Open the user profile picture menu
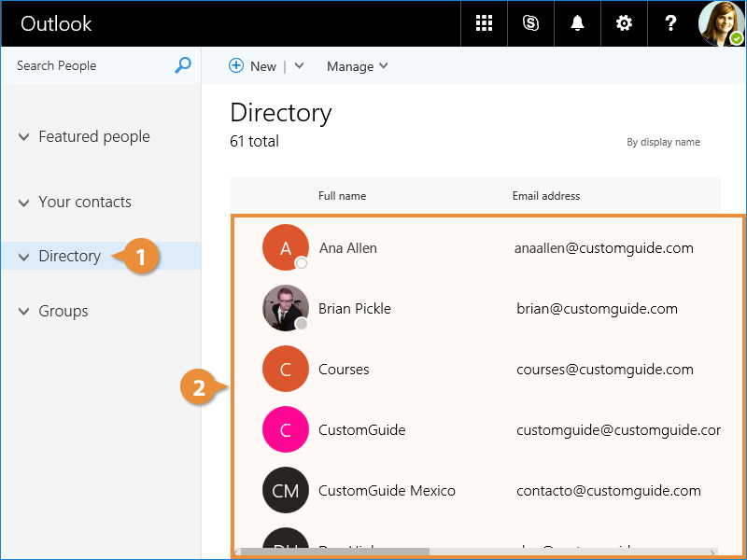 pyautogui.click(x=722, y=23)
